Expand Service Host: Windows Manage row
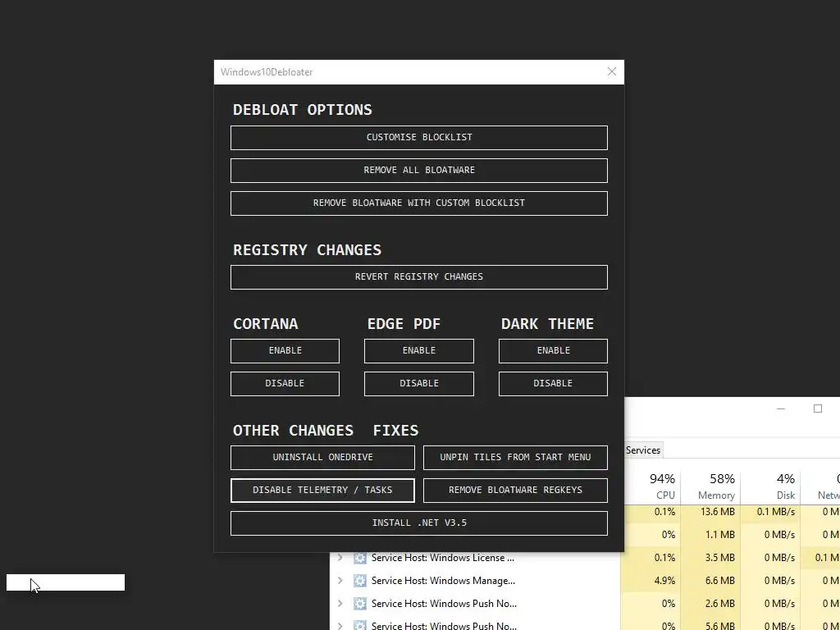840x630 pixels. (340, 581)
